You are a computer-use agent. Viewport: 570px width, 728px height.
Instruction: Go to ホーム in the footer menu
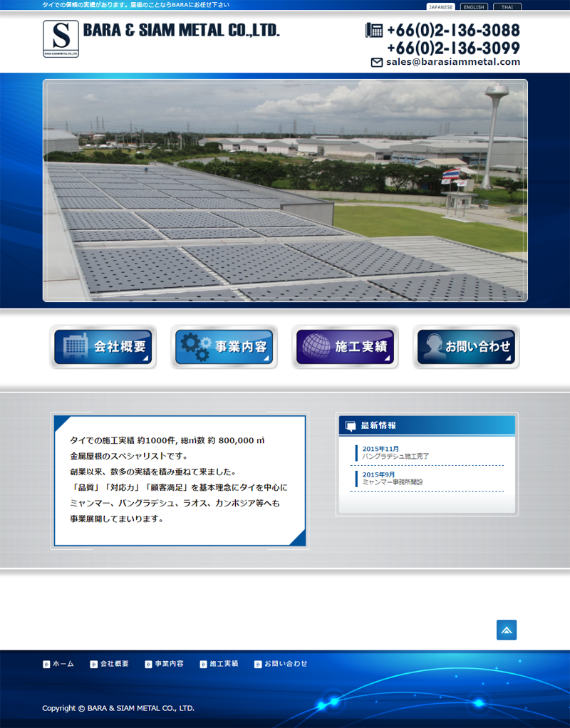[x=63, y=664]
